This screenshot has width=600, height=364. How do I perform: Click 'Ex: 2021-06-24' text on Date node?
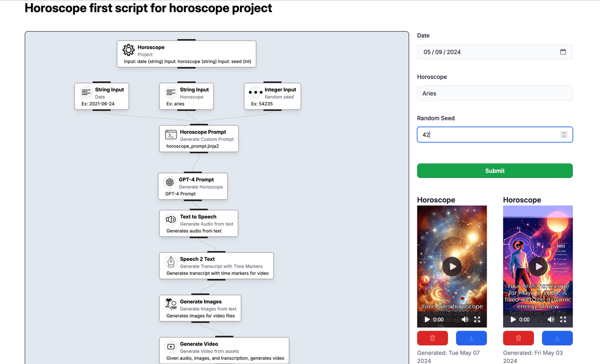pyautogui.click(x=98, y=104)
